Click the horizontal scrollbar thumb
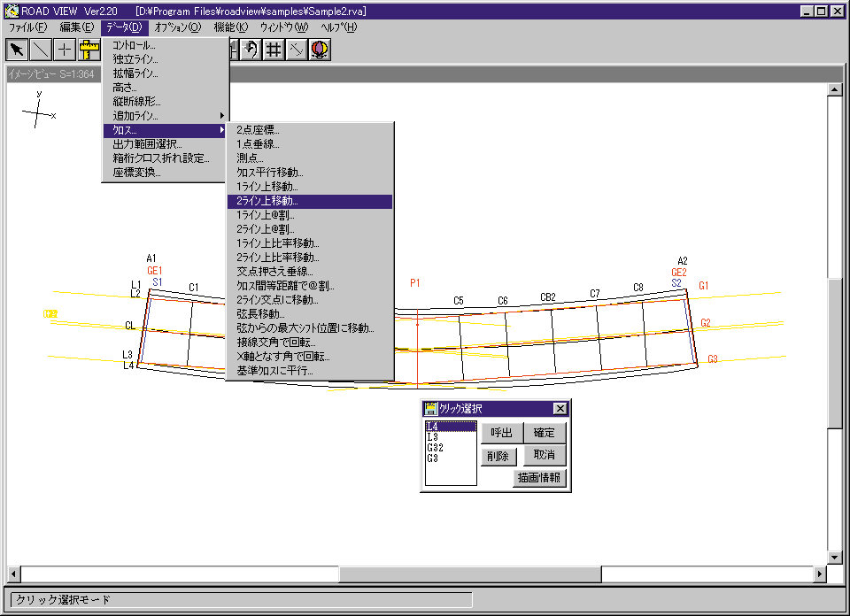The height and width of the screenshot is (616, 850). point(470,574)
